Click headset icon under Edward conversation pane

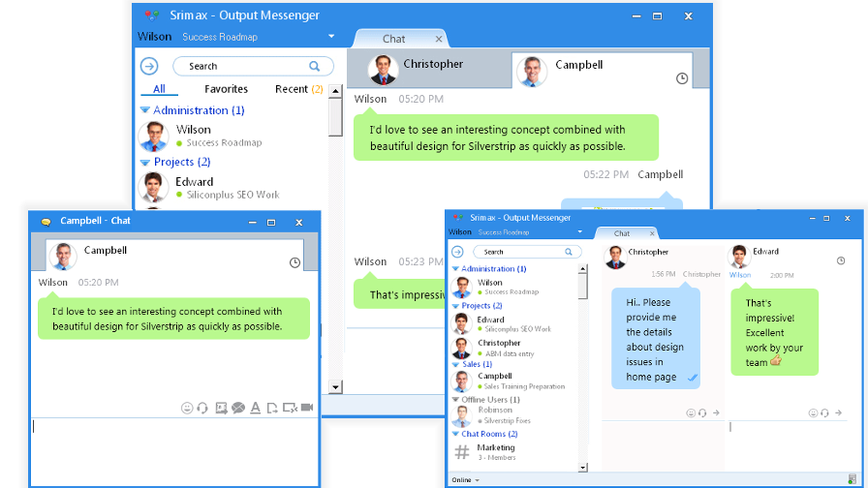(x=824, y=412)
